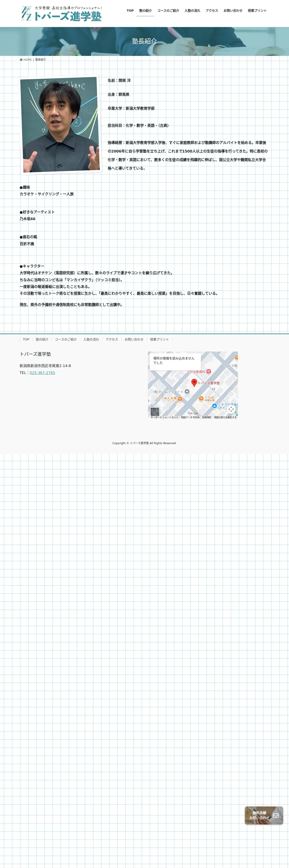The width and height of the screenshot is (289, 868).
Task: Open キーボード ショートカット on map
Action: 165,417
